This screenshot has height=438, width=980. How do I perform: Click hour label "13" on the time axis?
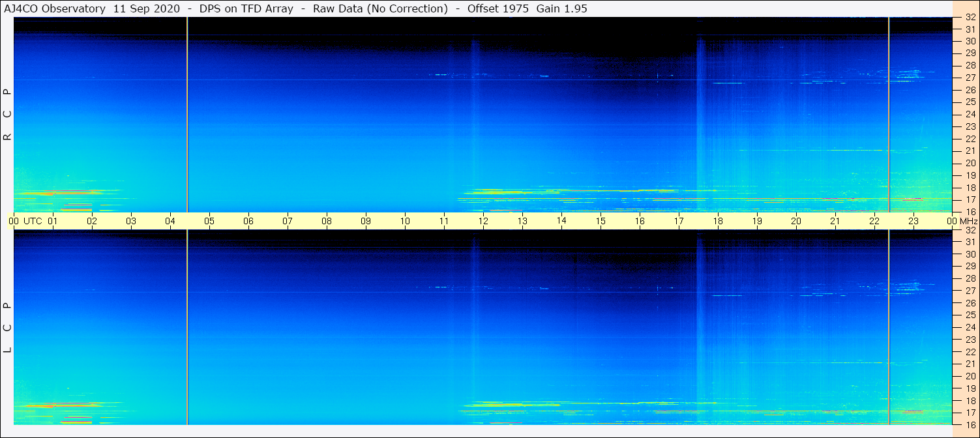[x=522, y=221]
